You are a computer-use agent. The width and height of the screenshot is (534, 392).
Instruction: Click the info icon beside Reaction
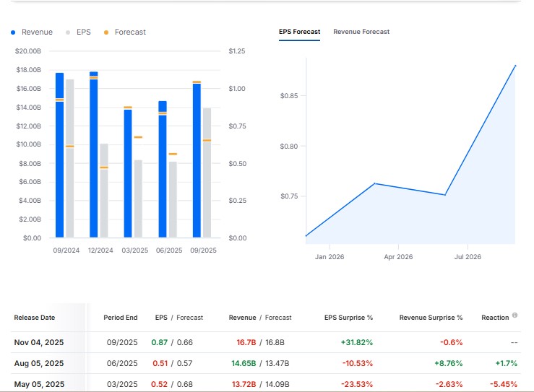click(x=514, y=315)
